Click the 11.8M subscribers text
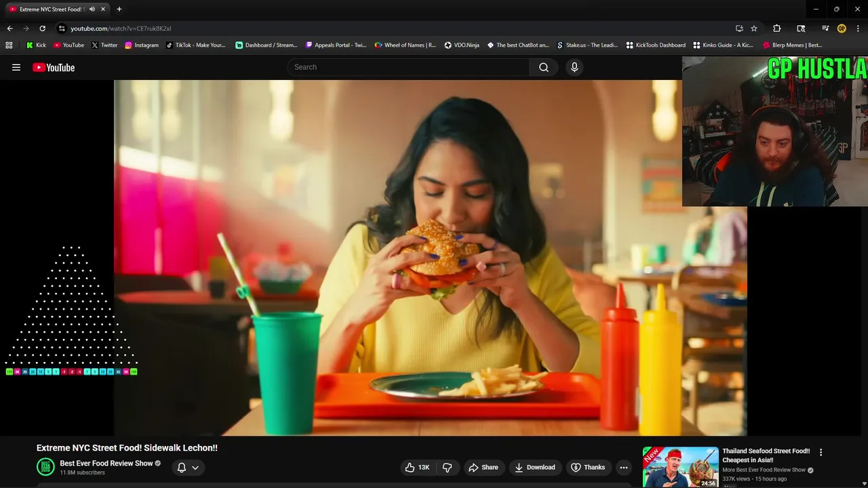This screenshot has height=488, width=868. [x=82, y=472]
